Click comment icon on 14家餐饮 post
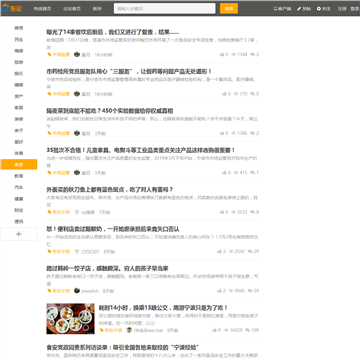This screenshot has height=360, width=360. tap(253, 54)
